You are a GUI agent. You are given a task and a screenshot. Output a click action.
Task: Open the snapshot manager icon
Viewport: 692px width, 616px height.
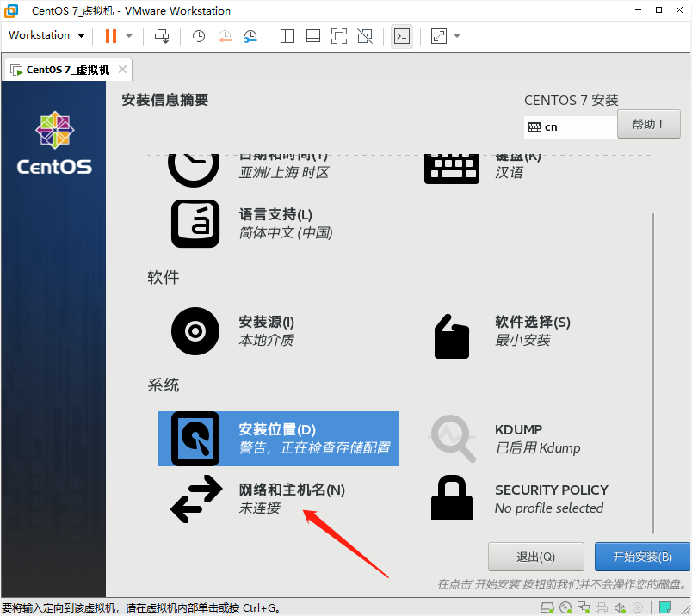tap(250, 36)
